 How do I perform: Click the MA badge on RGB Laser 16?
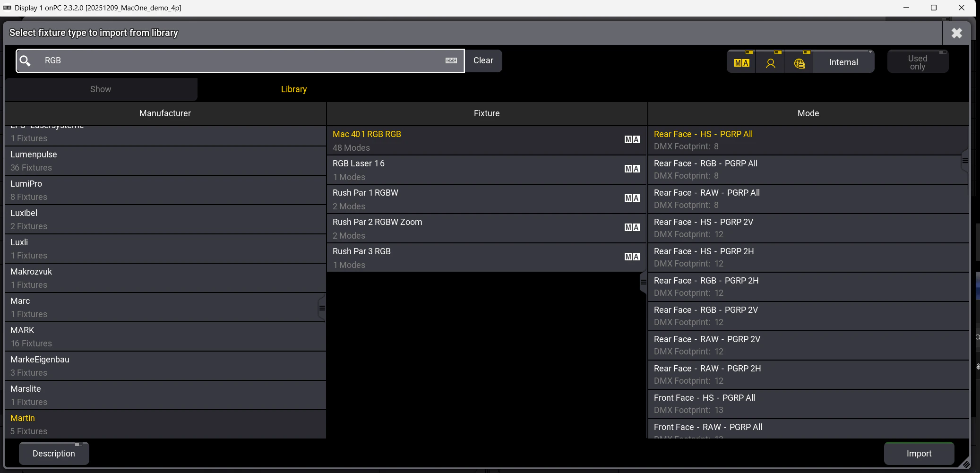click(x=632, y=169)
